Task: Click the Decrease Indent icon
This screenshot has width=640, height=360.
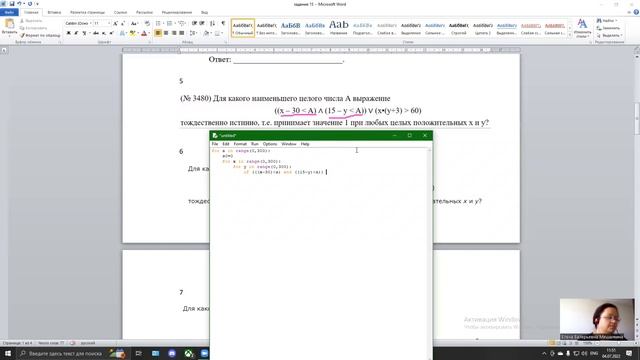Action: (x=194, y=24)
